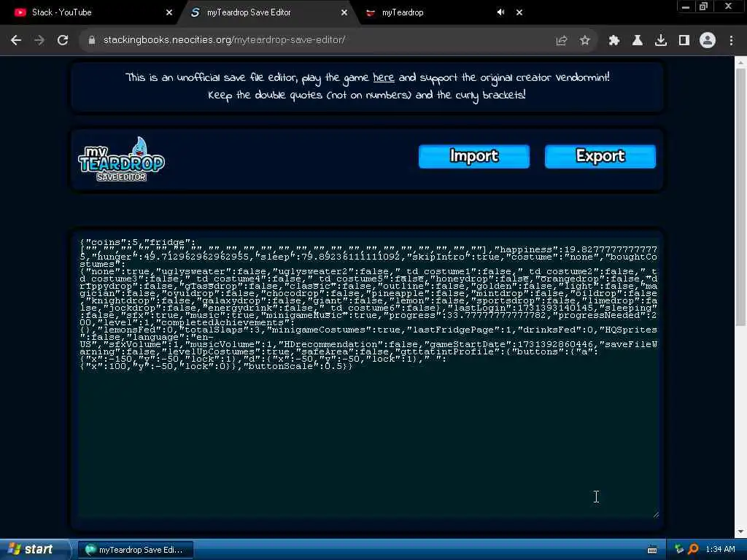Click the "coins":5 text in save data
747x560 pixels.
pyautogui.click(x=112, y=242)
